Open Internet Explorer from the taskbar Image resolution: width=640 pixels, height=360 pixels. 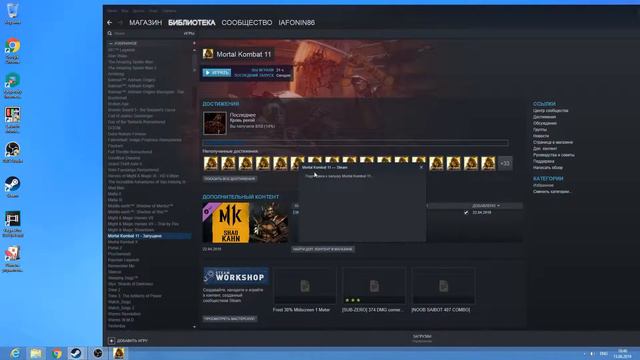[x=15, y=353]
